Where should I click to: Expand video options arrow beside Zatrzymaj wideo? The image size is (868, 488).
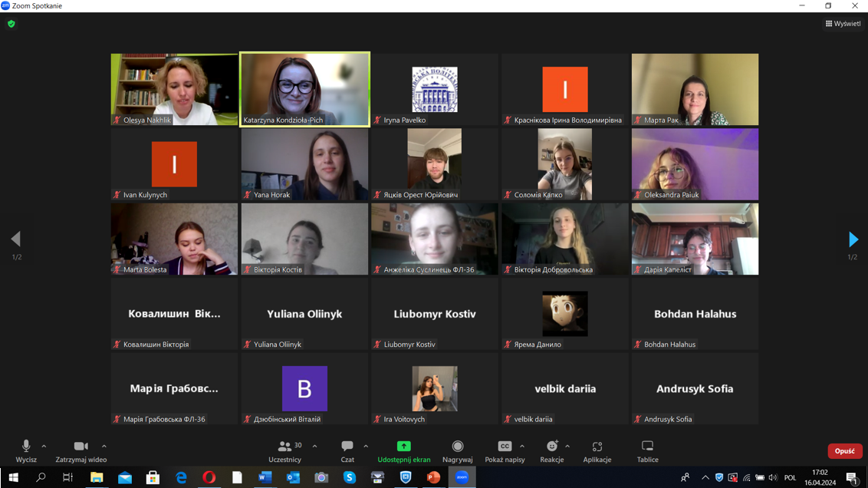click(x=104, y=446)
